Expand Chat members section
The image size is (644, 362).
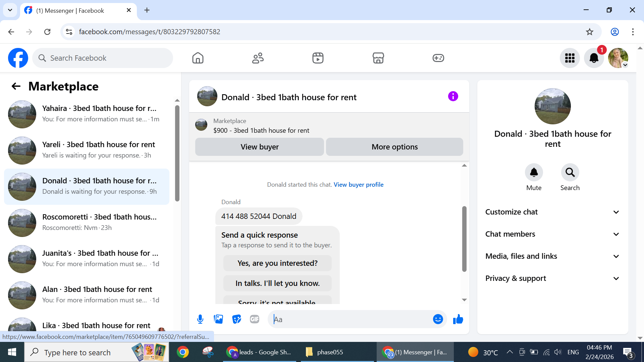click(552, 234)
